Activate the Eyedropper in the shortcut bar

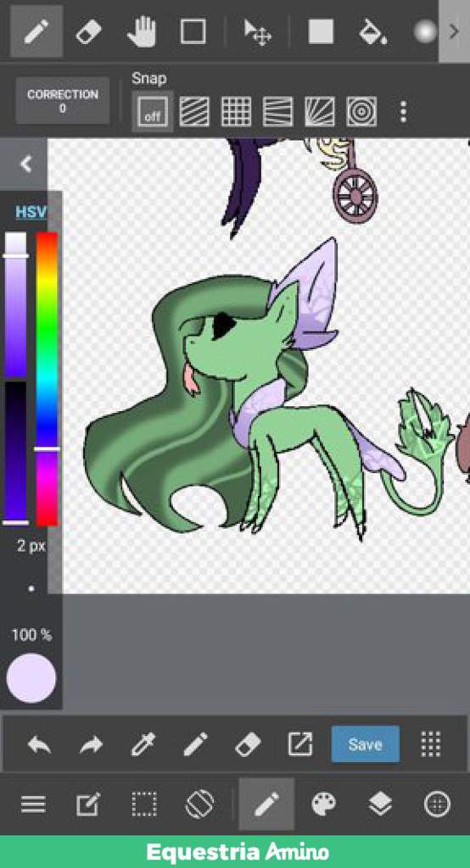pyautogui.click(x=143, y=744)
